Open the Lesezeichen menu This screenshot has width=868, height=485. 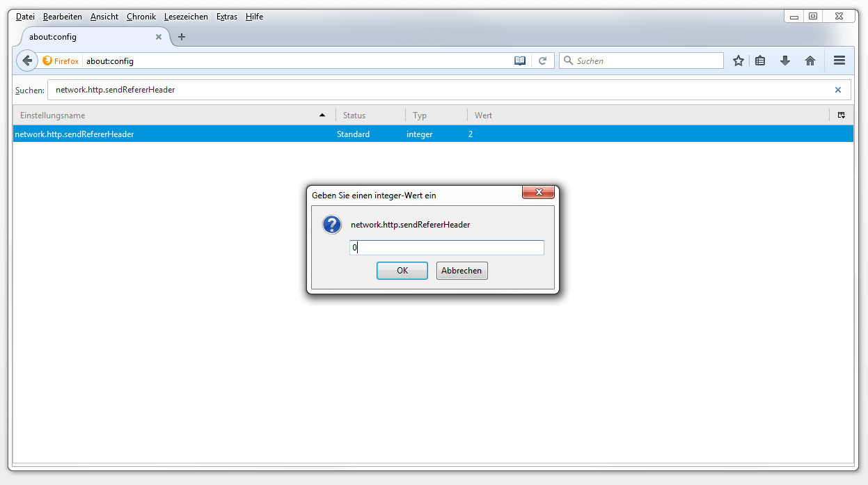click(186, 17)
